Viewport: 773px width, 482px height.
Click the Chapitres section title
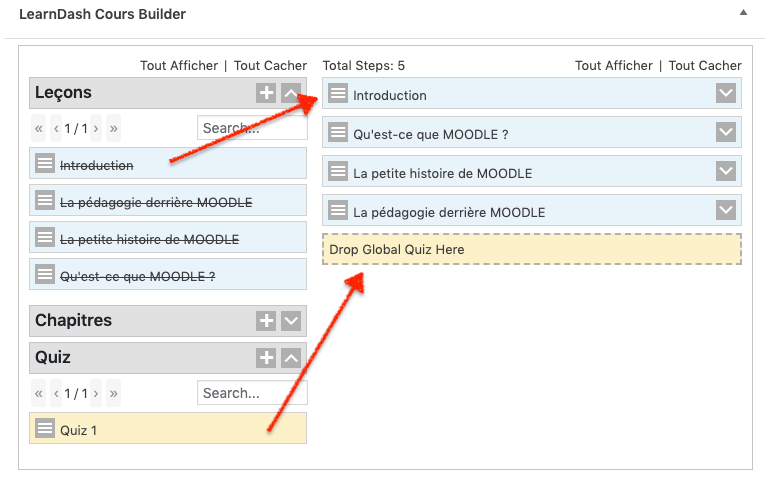click(73, 320)
